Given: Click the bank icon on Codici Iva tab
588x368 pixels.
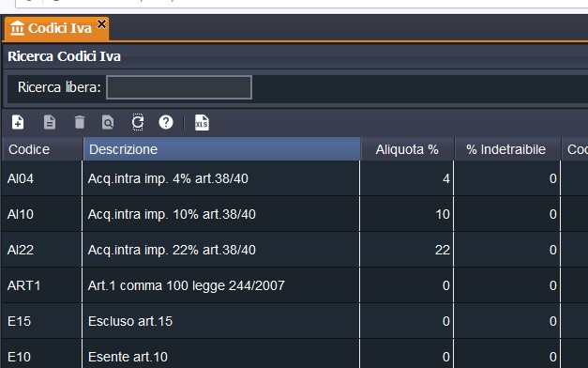Looking at the screenshot, I should click(x=17, y=28).
